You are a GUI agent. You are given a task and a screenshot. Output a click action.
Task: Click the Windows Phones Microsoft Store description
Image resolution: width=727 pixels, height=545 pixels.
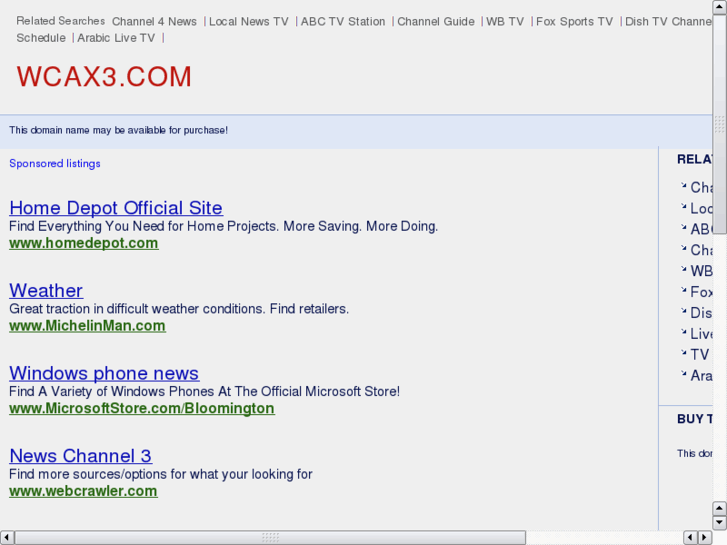204,391
